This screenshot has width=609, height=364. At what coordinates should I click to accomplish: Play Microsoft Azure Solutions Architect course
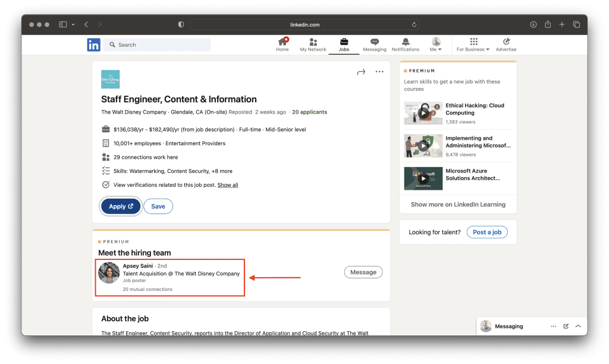(423, 178)
